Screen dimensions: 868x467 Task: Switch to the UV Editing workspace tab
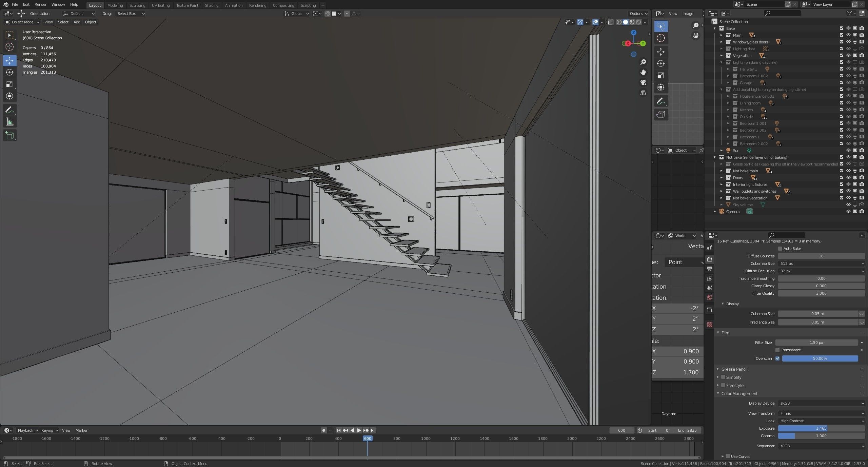[x=160, y=5]
